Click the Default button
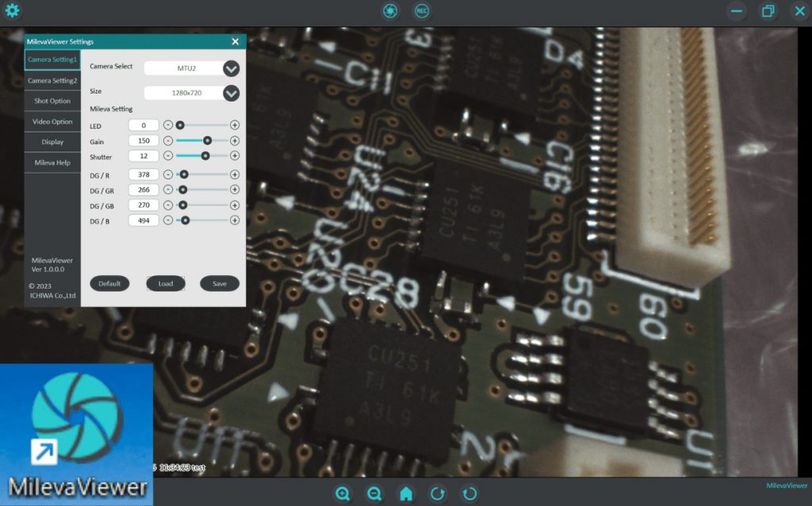This screenshot has height=506, width=812. (x=109, y=283)
